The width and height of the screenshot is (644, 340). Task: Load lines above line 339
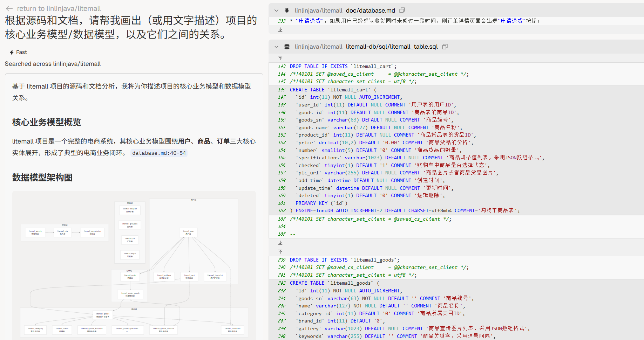(x=280, y=251)
